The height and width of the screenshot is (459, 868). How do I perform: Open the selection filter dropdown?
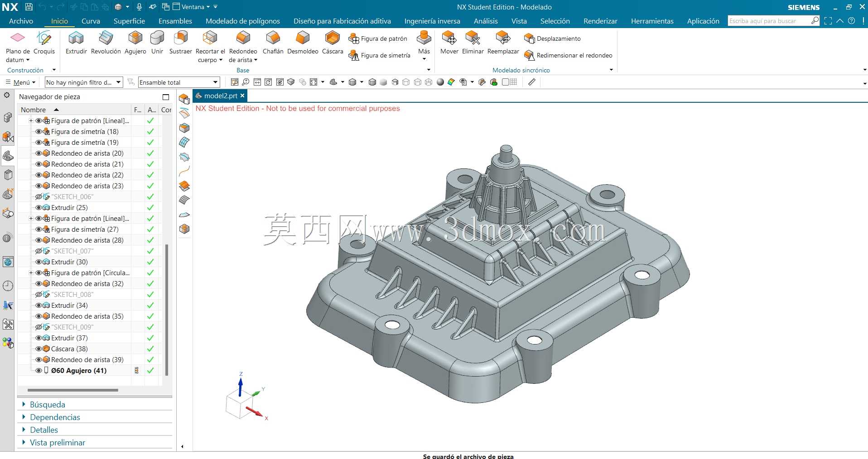click(x=84, y=82)
